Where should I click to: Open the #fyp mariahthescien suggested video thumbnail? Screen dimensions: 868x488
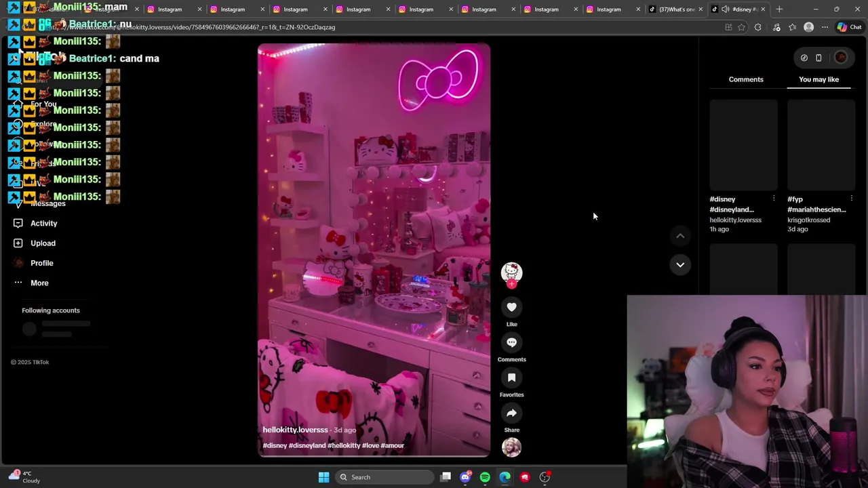(x=821, y=145)
